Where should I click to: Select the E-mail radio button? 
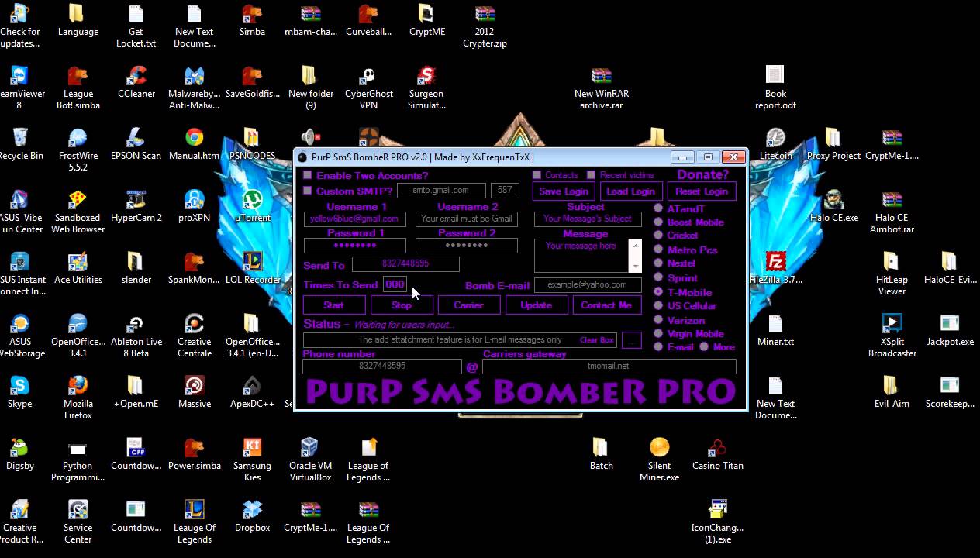pyautogui.click(x=658, y=346)
